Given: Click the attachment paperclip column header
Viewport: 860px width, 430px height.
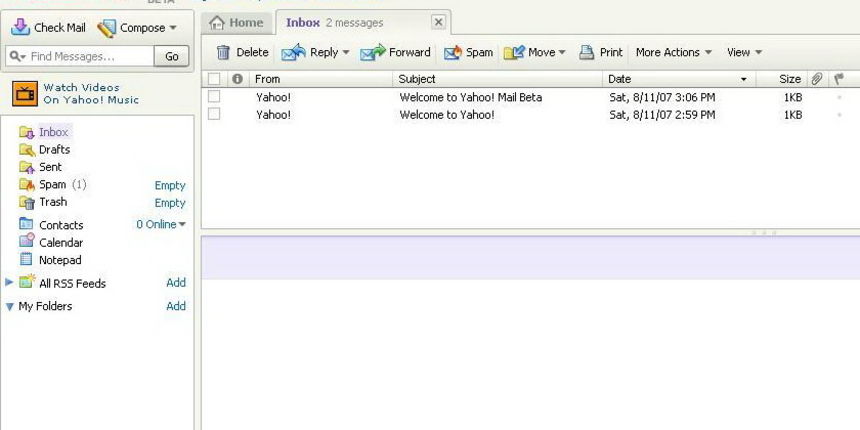Looking at the screenshot, I should click(x=817, y=79).
